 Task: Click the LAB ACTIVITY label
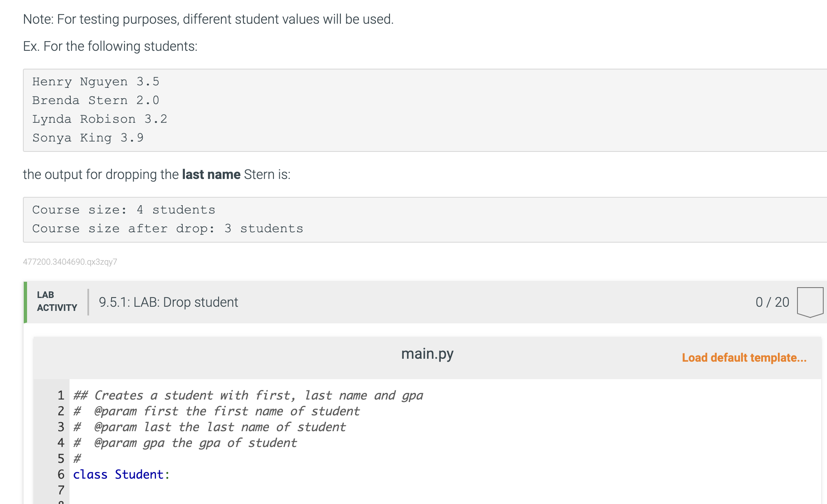57,301
